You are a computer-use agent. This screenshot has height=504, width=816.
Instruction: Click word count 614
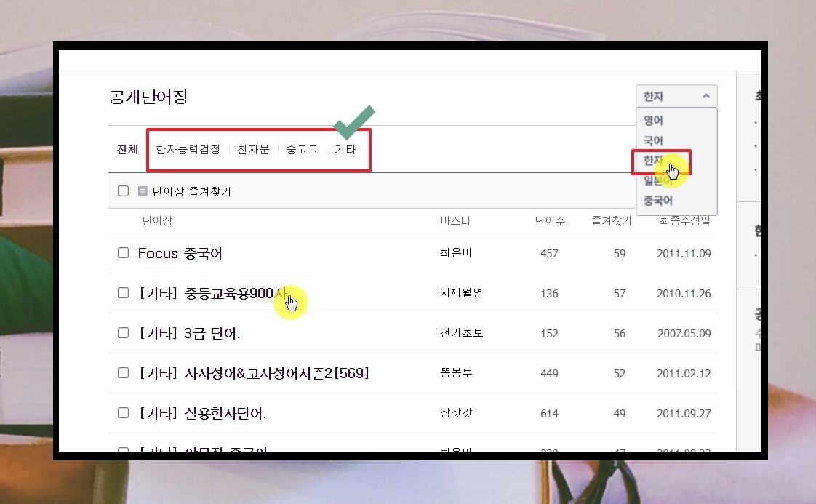[549, 414]
